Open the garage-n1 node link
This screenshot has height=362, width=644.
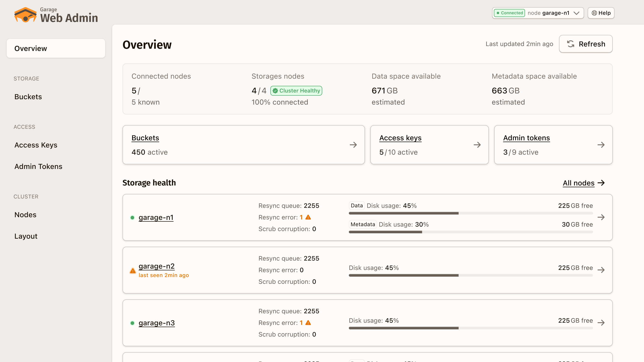[156, 218]
